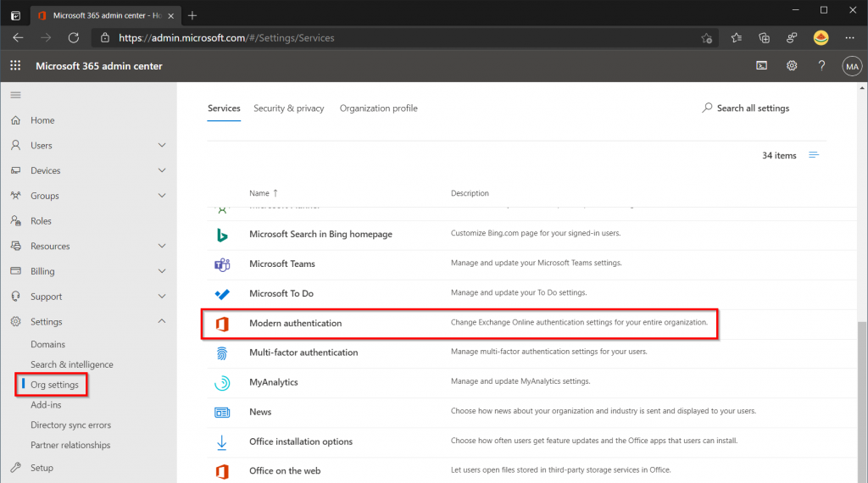Click the Setup wrench icon
The height and width of the screenshot is (483, 868).
[x=15, y=468]
